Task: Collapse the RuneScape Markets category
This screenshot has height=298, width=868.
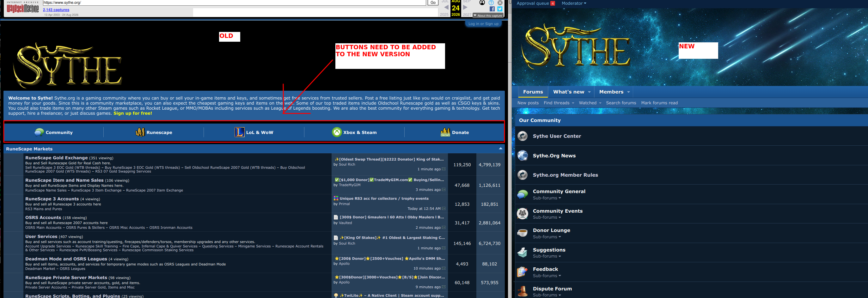Action: click(x=500, y=149)
